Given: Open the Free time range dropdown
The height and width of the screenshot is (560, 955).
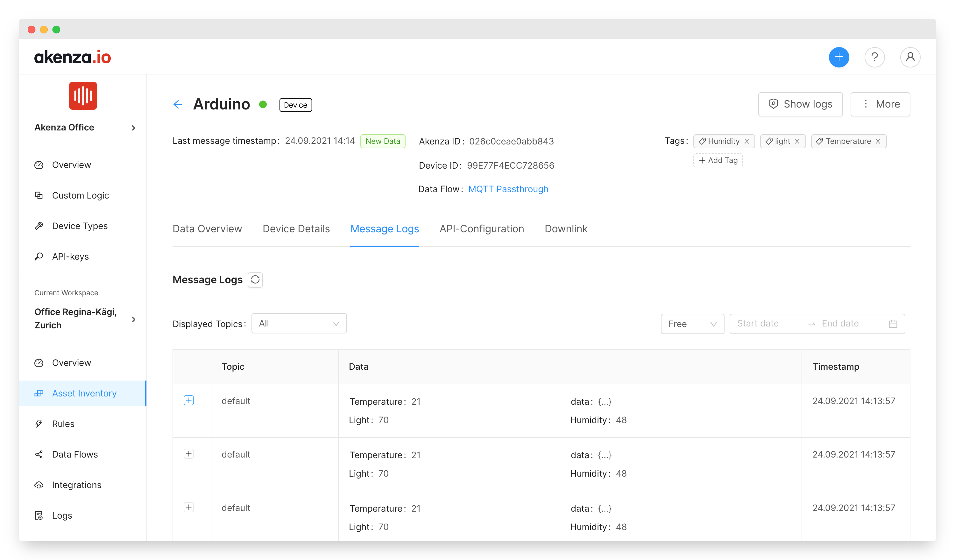Looking at the screenshot, I should click(692, 324).
